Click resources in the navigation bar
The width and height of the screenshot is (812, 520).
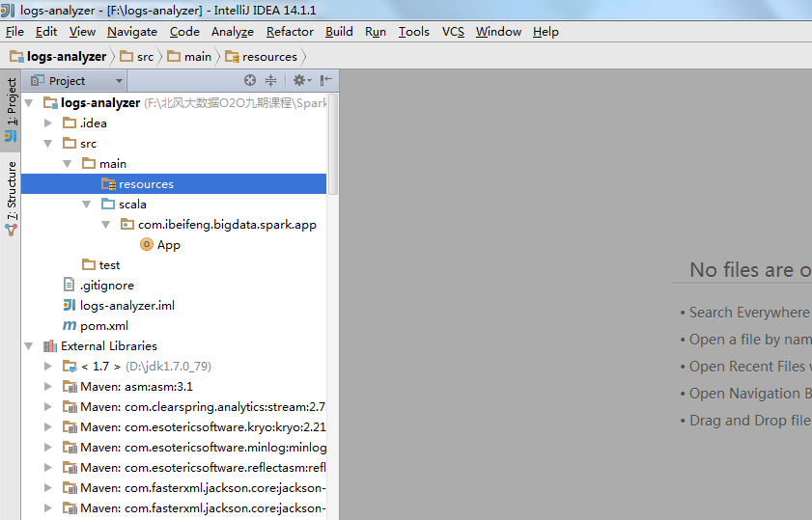262,56
